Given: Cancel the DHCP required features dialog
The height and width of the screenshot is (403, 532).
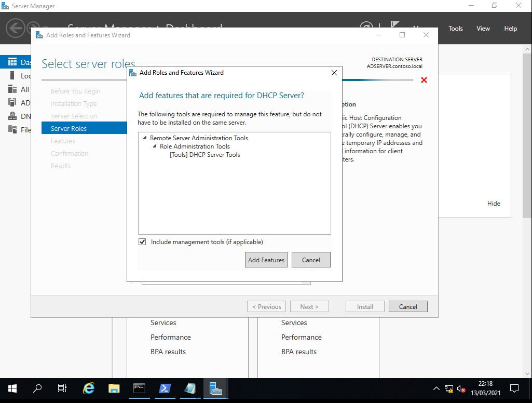Looking at the screenshot, I should tap(311, 260).
